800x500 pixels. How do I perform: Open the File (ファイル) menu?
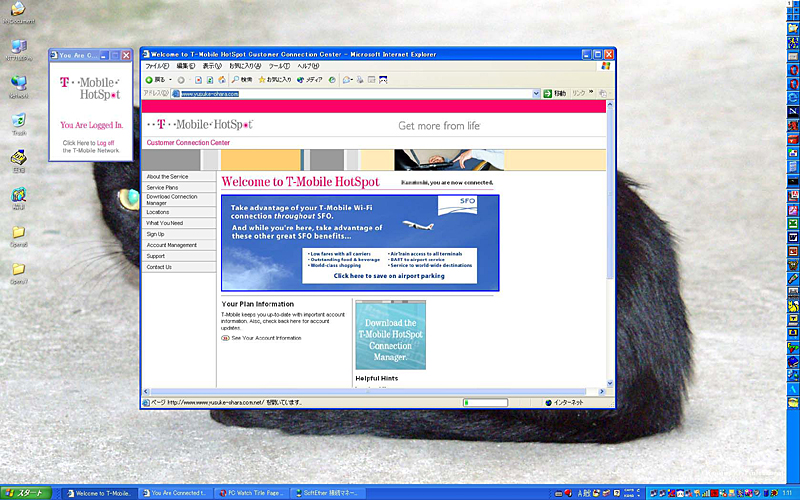(x=157, y=66)
